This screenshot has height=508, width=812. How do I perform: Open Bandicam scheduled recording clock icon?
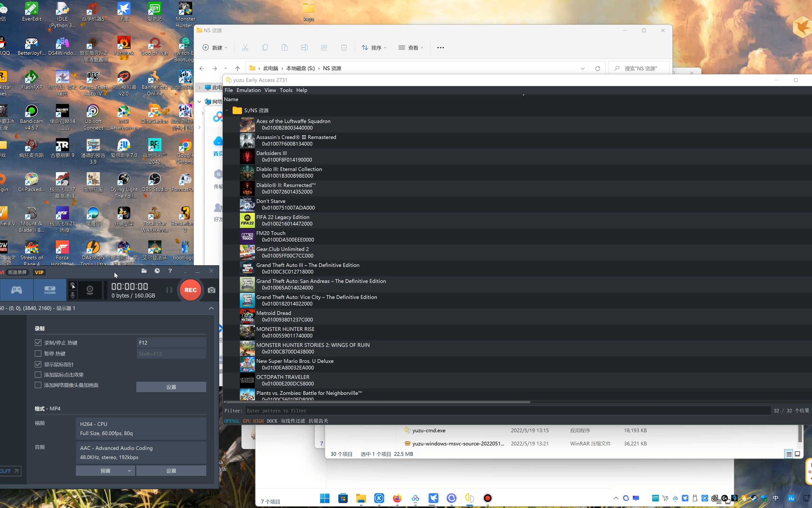tap(157, 270)
